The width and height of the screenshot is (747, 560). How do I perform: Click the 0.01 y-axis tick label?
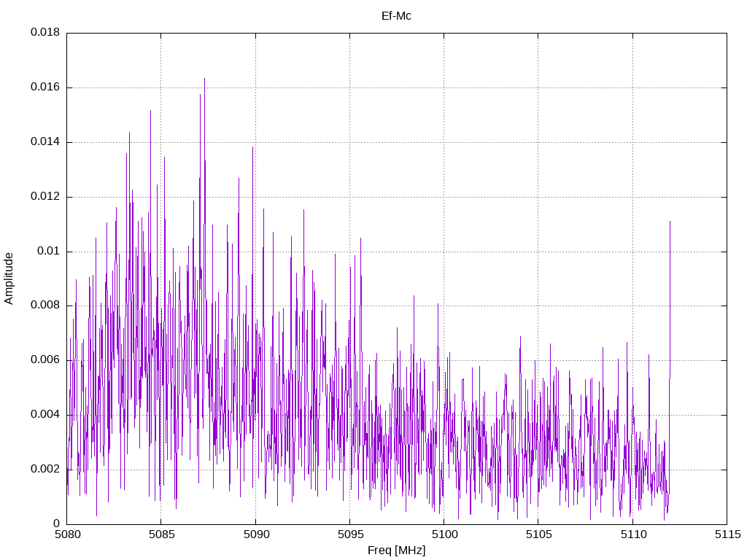point(48,252)
